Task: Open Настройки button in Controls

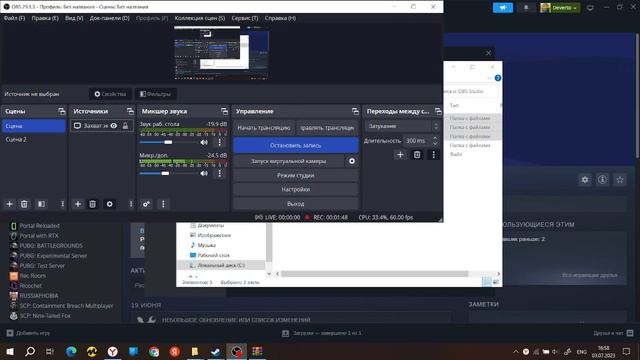Action: (296, 189)
